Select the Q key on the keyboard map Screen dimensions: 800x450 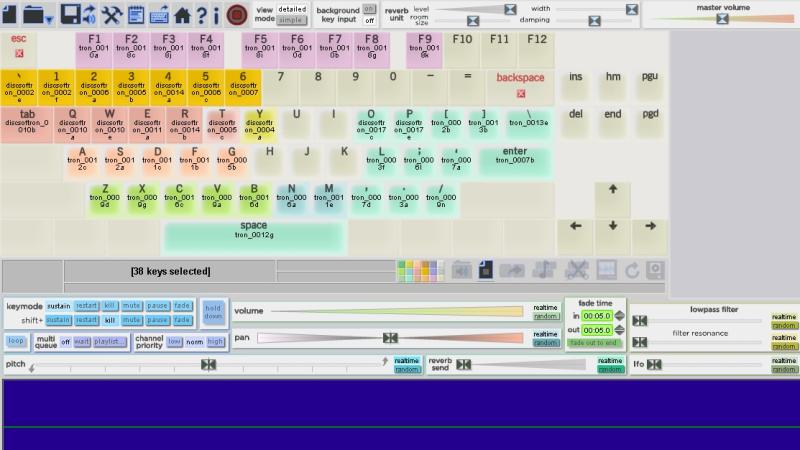coord(72,125)
